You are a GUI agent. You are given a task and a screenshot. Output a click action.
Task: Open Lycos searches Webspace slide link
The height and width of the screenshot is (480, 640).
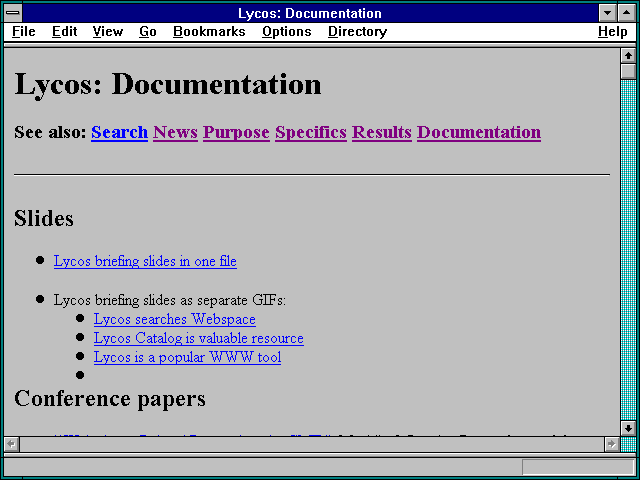point(175,319)
